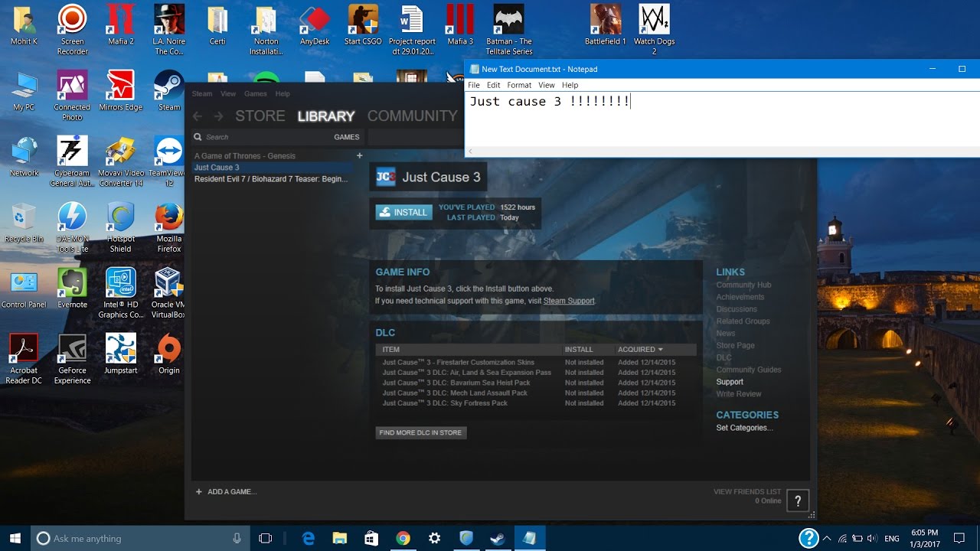This screenshot has height=551, width=980.
Task: Open the ACQUIRED sort dropdown in the DLC list
Action: [x=640, y=349]
